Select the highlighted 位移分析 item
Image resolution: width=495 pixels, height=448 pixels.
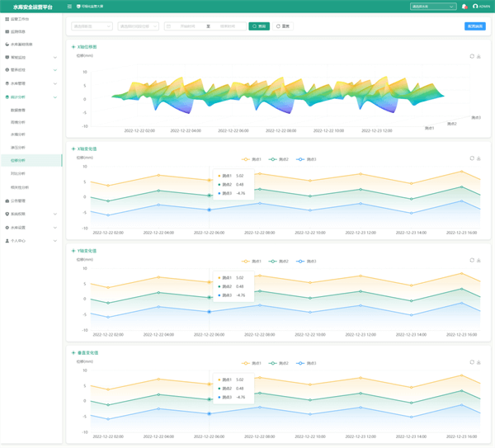[x=31, y=160]
